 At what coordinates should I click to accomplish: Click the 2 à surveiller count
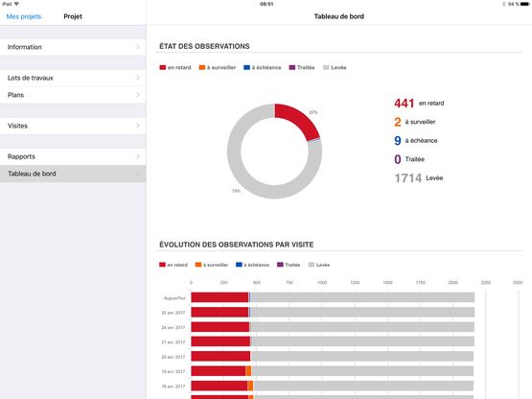click(x=398, y=122)
